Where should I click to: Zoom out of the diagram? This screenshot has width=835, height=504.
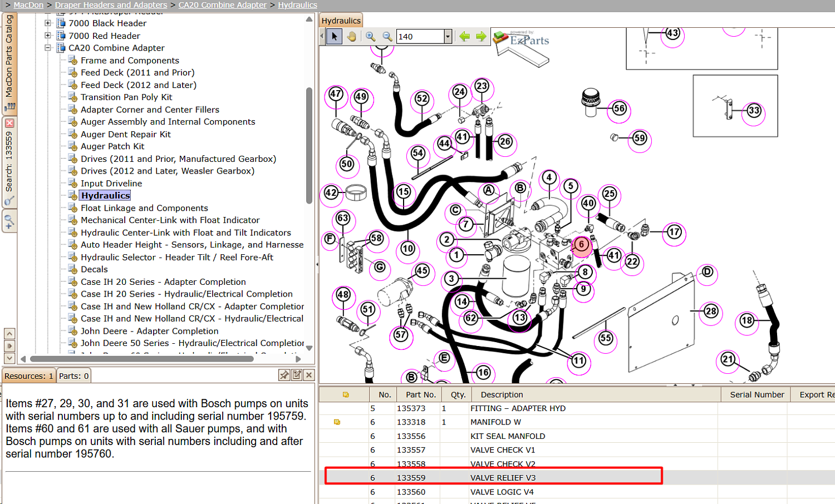click(x=387, y=37)
